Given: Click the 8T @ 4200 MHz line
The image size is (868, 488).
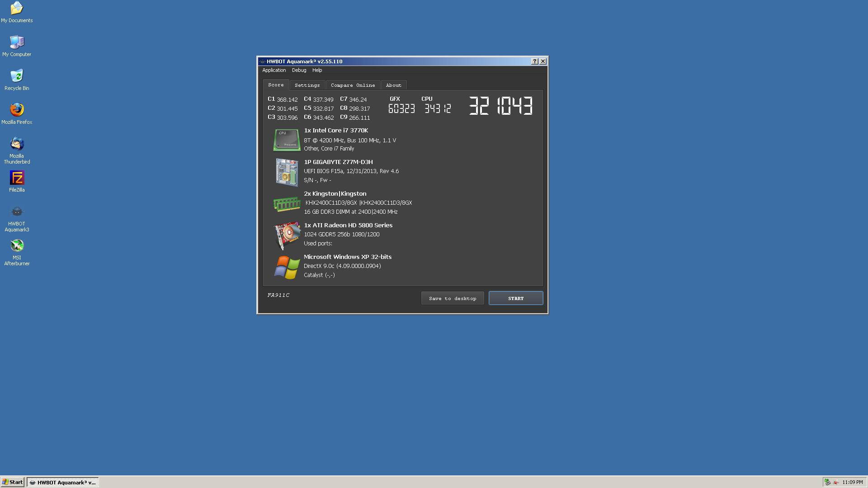Looking at the screenshot, I should (350, 140).
